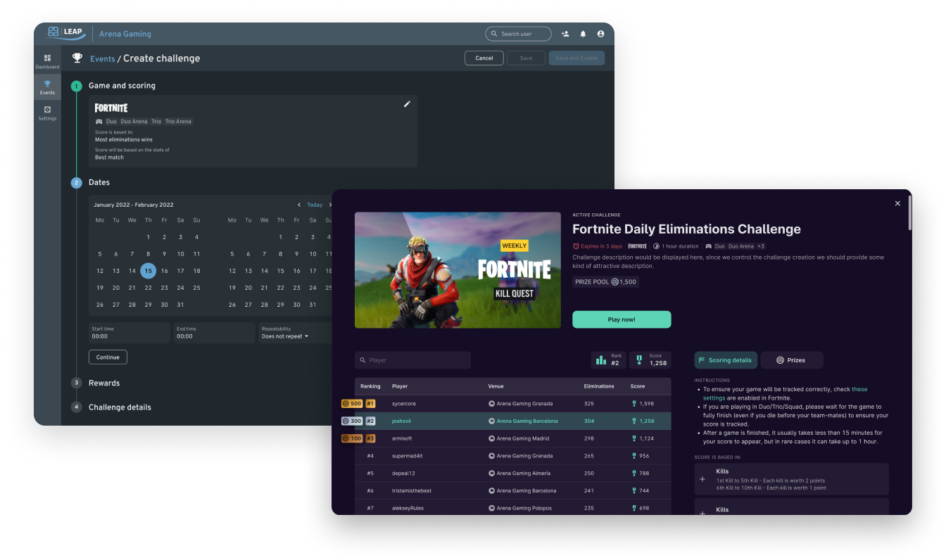Click the Start time field
The image size is (946, 560).
click(x=130, y=333)
